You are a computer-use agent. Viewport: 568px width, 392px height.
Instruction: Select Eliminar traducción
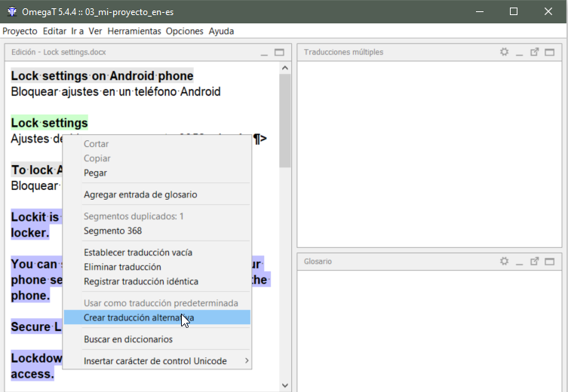(157, 267)
